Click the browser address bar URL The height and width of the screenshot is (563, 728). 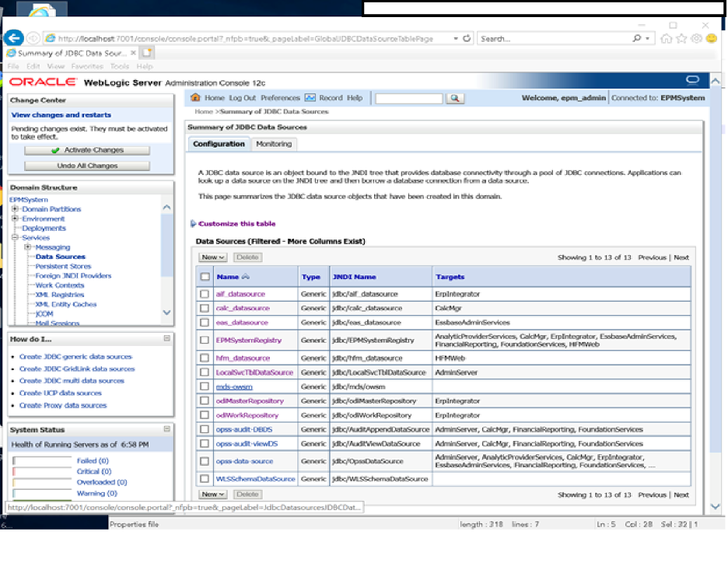pyautogui.click(x=246, y=39)
